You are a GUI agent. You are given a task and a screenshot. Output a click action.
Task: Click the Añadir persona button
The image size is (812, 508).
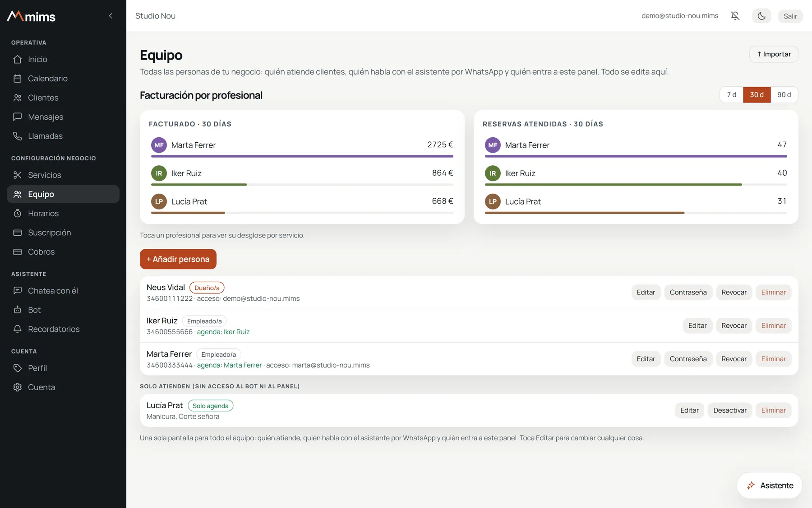point(178,259)
